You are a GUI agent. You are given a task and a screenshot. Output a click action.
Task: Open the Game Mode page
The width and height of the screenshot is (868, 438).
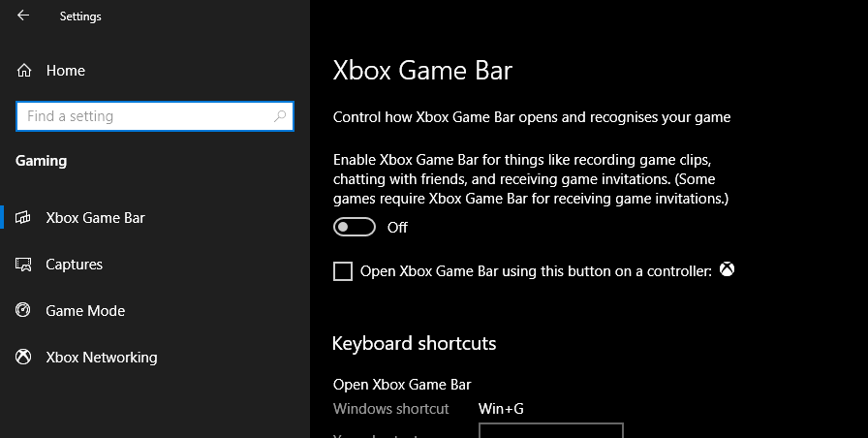[85, 311]
